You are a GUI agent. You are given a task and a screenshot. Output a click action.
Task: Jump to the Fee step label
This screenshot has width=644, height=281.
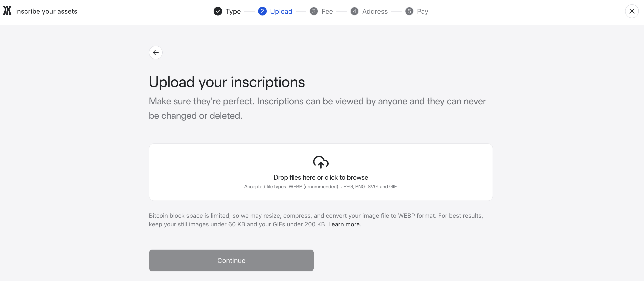tap(327, 11)
